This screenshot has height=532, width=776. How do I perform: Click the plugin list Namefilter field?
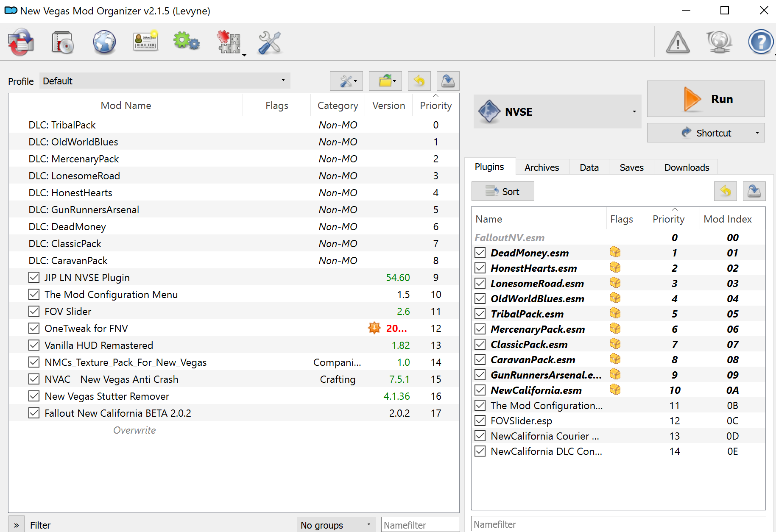[618, 524]
